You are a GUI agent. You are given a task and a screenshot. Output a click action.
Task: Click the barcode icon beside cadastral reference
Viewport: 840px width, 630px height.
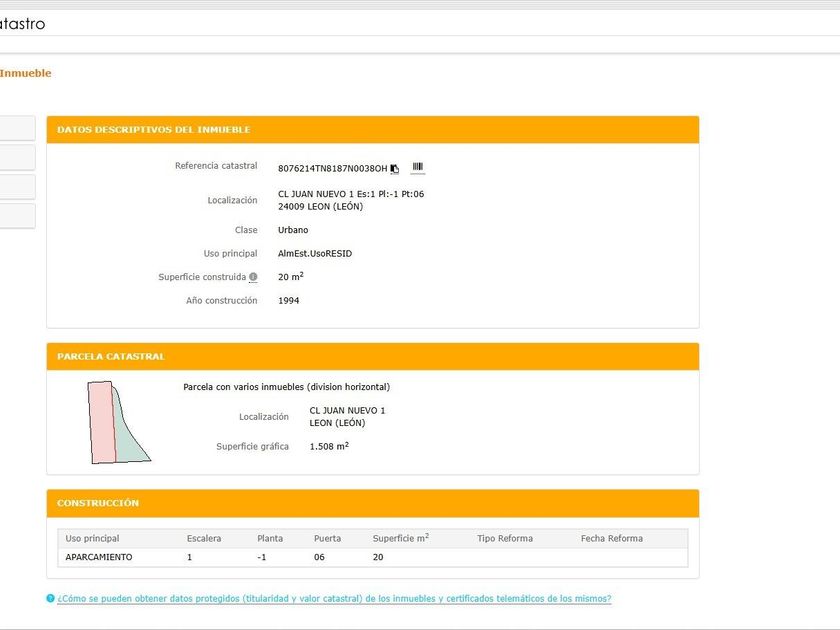[x=418, y=167]
